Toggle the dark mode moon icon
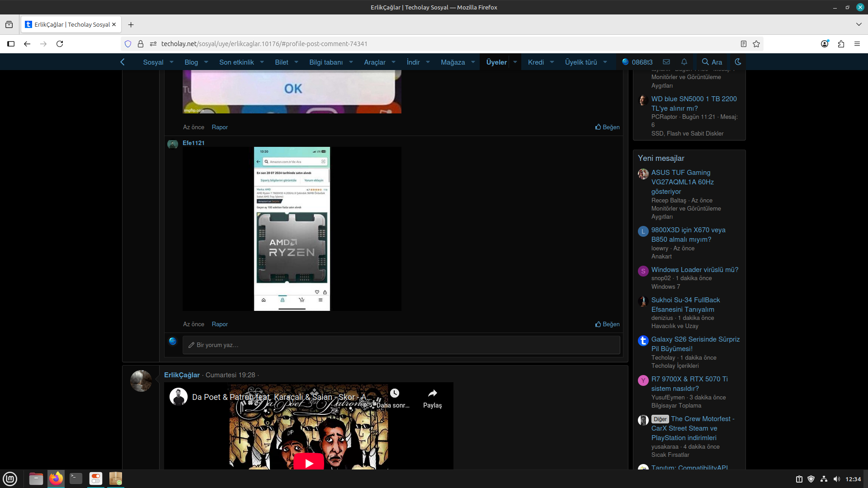 click(738, 62)
